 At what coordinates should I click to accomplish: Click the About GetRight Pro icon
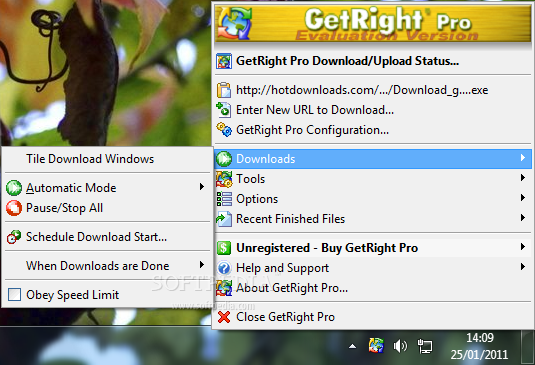tap(224, 288)
